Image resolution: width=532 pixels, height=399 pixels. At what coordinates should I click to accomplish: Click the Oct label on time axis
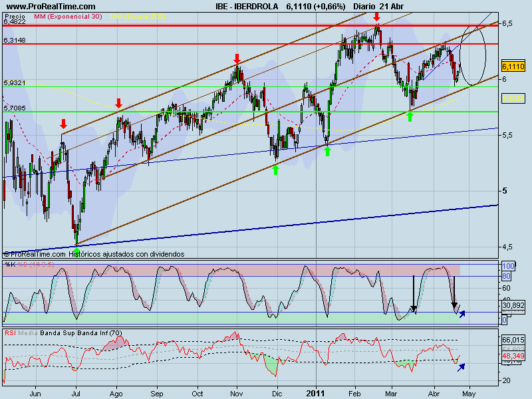coord(197,394)
